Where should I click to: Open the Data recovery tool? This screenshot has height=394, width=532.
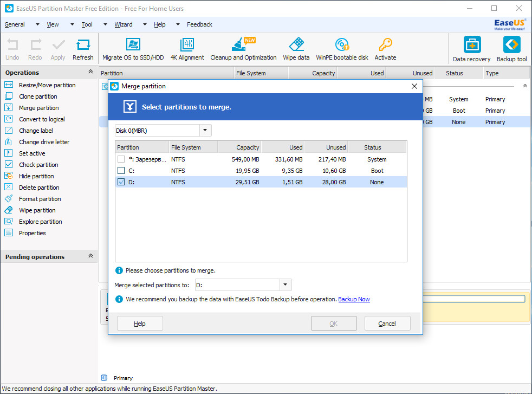click(472, 49)
